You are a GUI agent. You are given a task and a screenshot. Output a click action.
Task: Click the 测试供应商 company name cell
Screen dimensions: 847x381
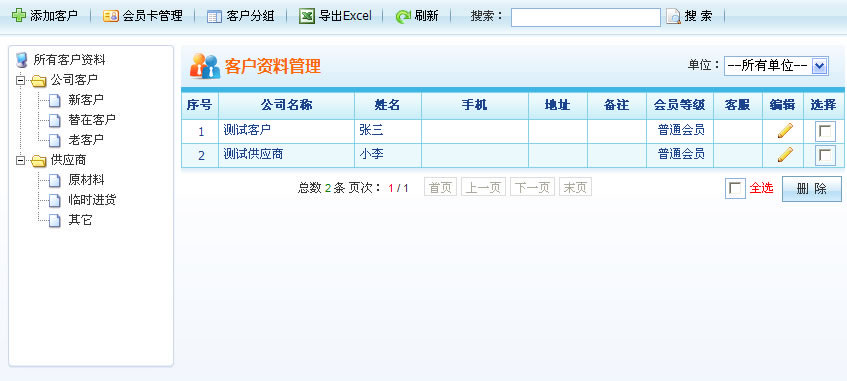286,156
